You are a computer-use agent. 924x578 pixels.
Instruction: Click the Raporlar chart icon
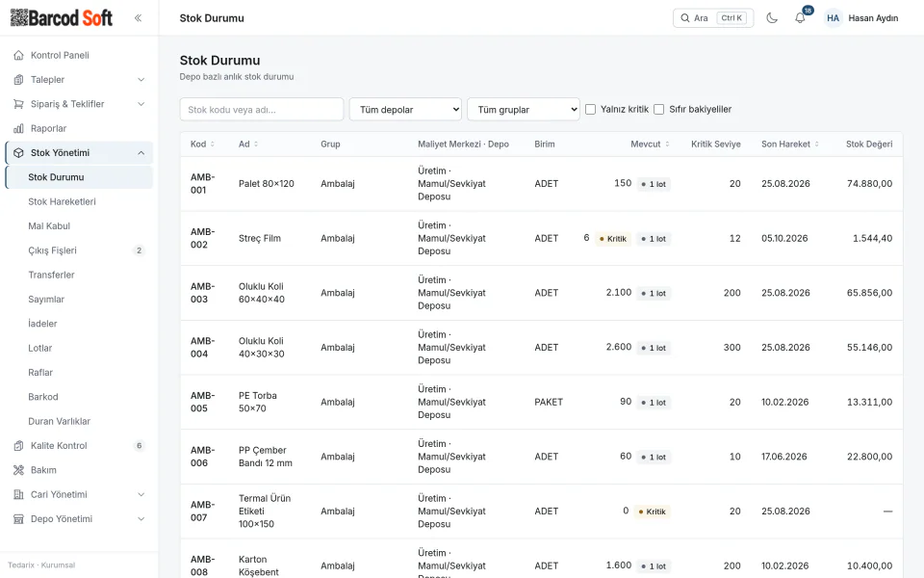tap(19, 128)
